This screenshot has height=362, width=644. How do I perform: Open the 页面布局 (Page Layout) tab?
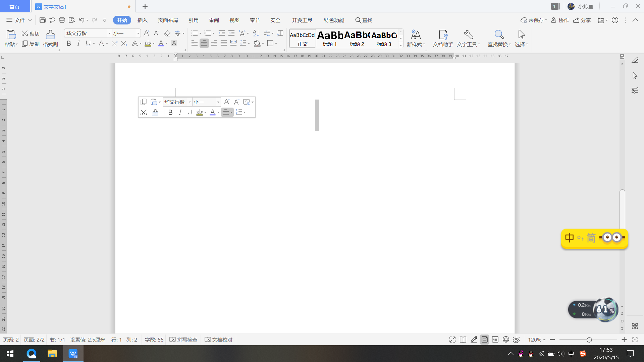(168, 20)
